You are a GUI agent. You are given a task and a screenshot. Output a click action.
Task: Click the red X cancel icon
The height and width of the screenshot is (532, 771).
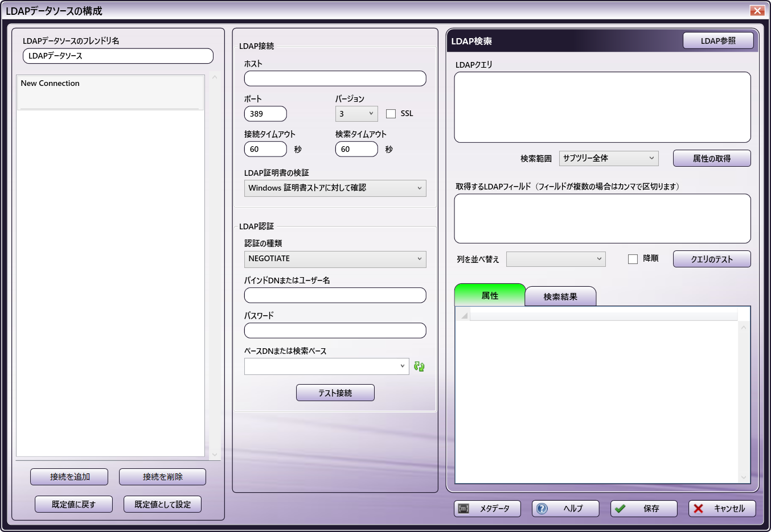[x=698, y=508]
